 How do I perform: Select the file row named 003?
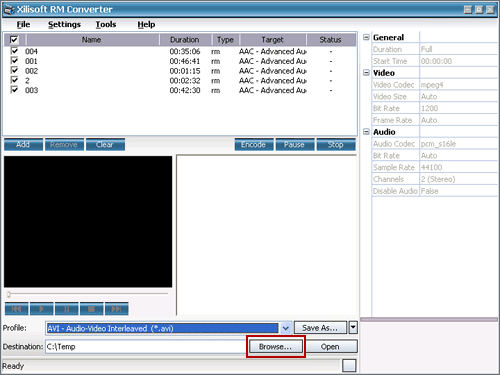pyautogui.click(x=180, y=90)
